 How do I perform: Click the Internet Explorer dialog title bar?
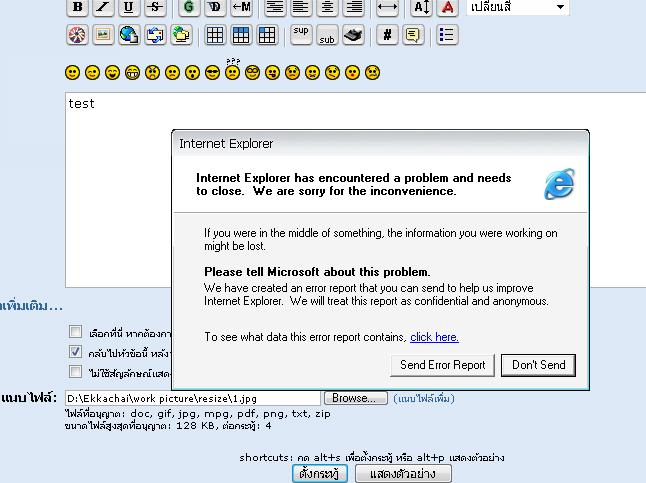click(x=380, y=144)
